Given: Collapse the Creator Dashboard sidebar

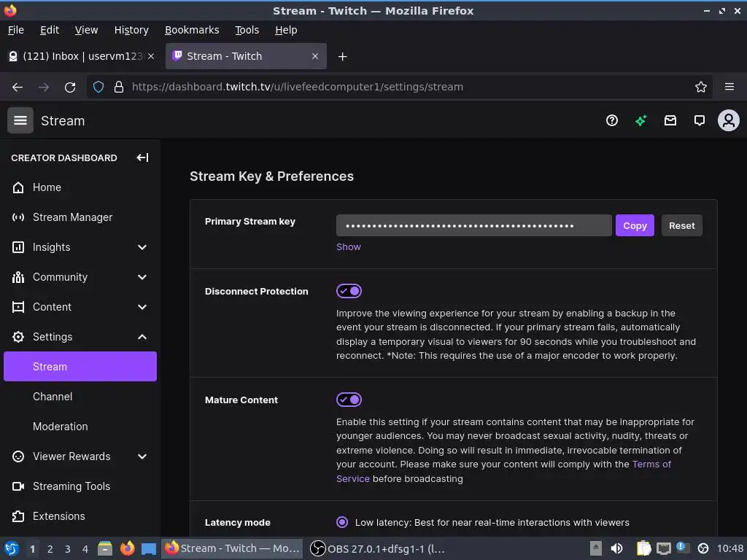Looking at the screenshot, I should [142, 157].
